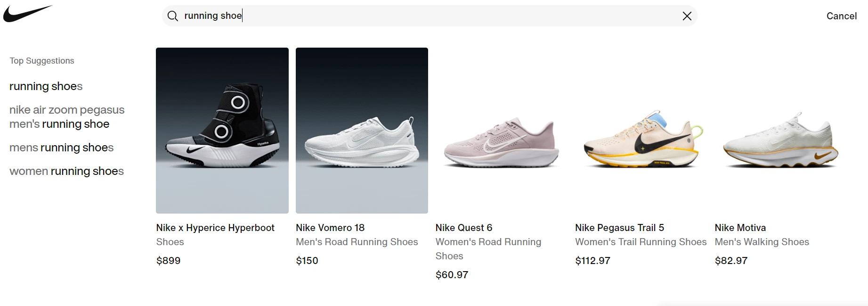Click the Nike Pegasus Trail 5 product title
This screenshot has height=306, width=868.
point(620,228)
